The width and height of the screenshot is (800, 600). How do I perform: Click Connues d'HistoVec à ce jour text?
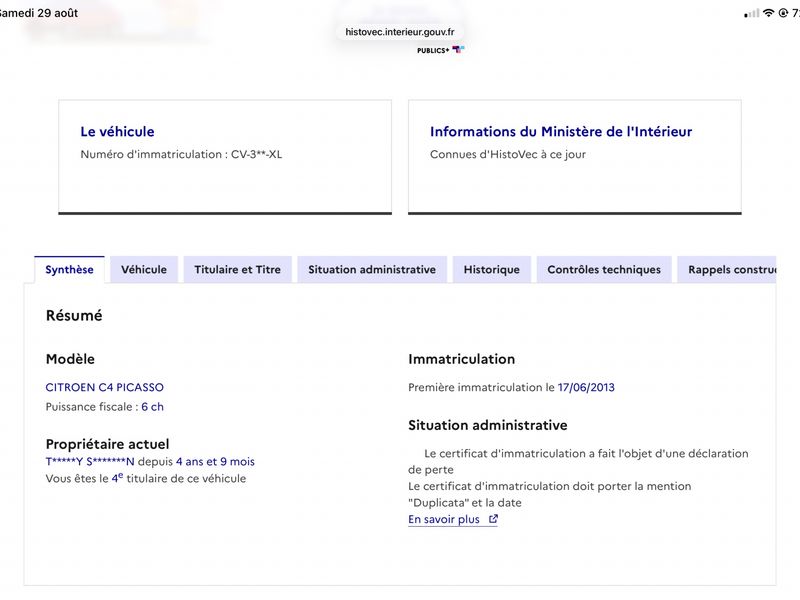pos(508,154)
